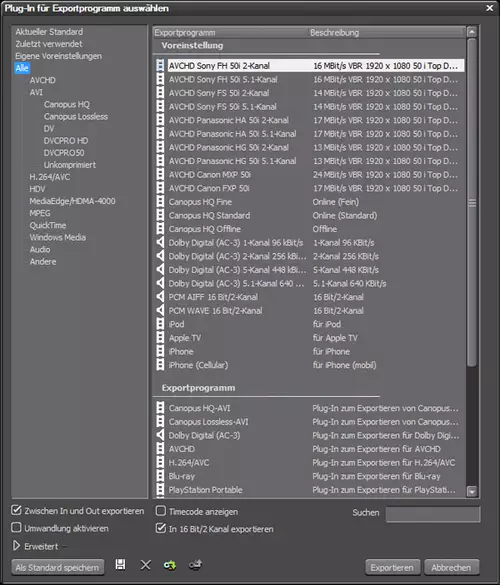Close the export plug-in dialog

(490, 8)
